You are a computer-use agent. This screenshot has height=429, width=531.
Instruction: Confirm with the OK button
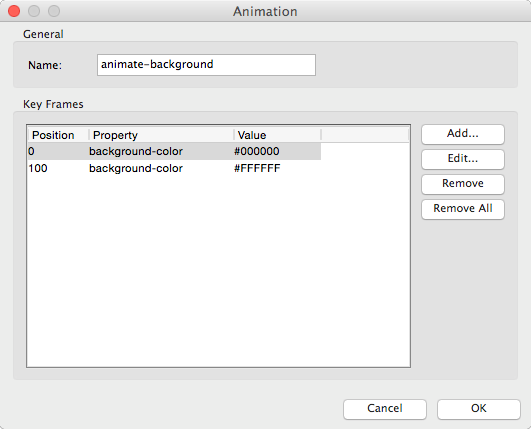coord(479,409)
